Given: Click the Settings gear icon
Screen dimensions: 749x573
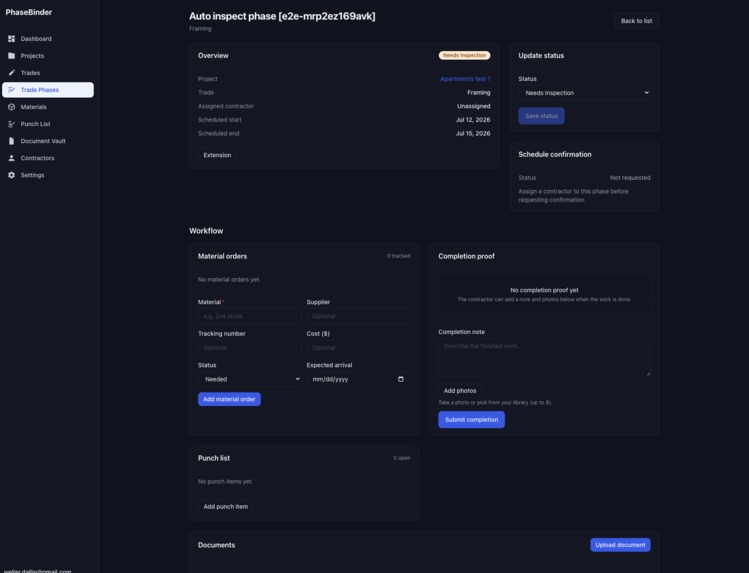Looking at the screenshot, I should [x=11, y=175].
